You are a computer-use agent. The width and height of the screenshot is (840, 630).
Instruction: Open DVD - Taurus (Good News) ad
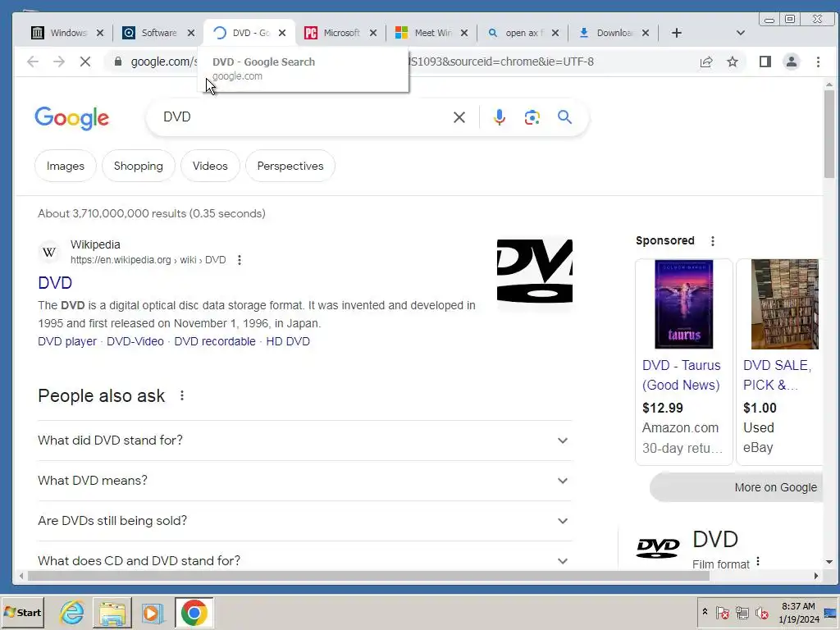682,375
